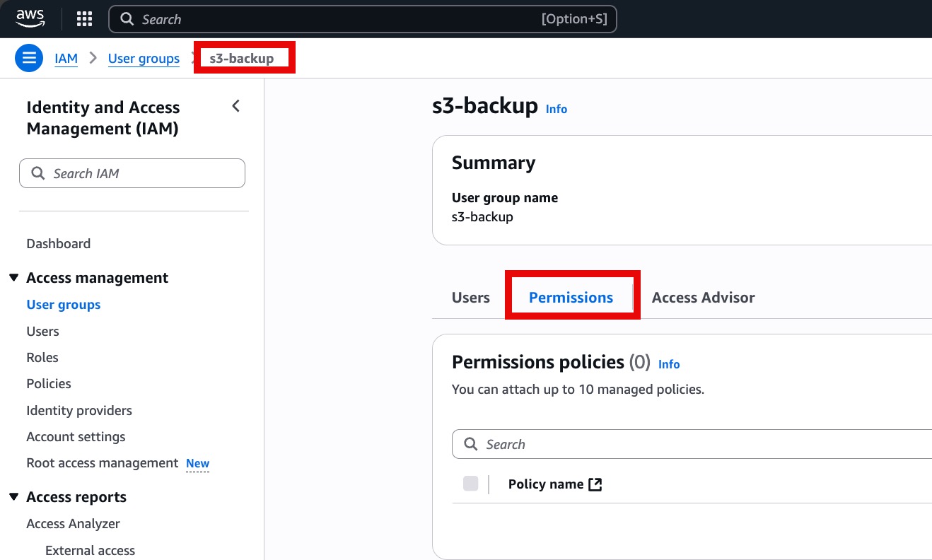Collapse the IAM sidebar with the chevron
The width and height of the screenshot is (932, 560).
pyautogui.click(x=236, y=106)
